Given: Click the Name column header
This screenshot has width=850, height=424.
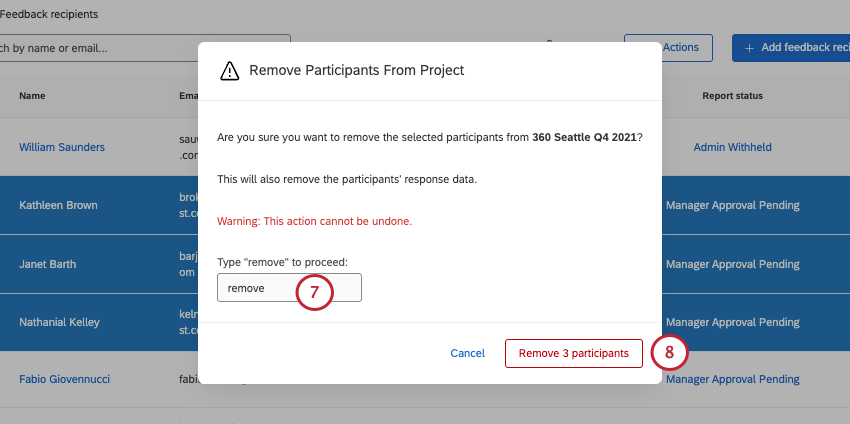Looking at the screenshot, I should (32, 96).
